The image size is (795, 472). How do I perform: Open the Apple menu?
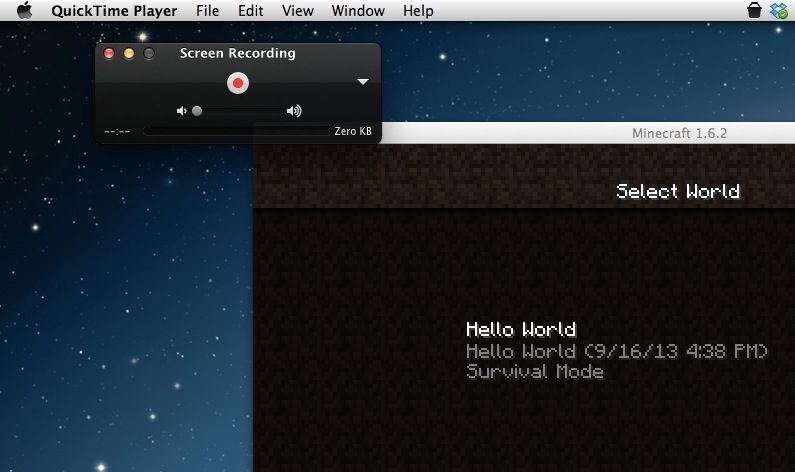(24, 11)
